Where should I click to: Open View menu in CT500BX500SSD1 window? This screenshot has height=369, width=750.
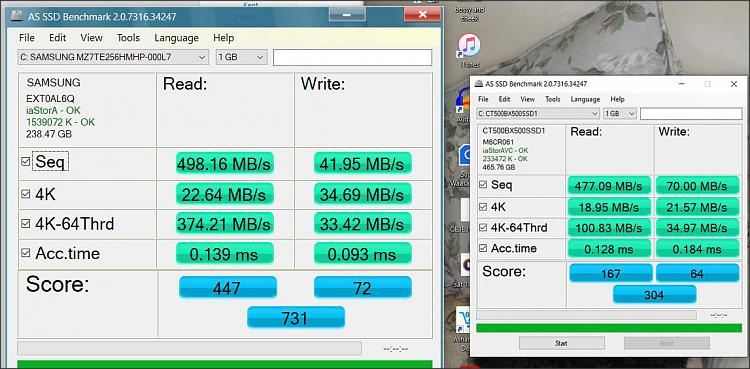[x=528, y=99]
